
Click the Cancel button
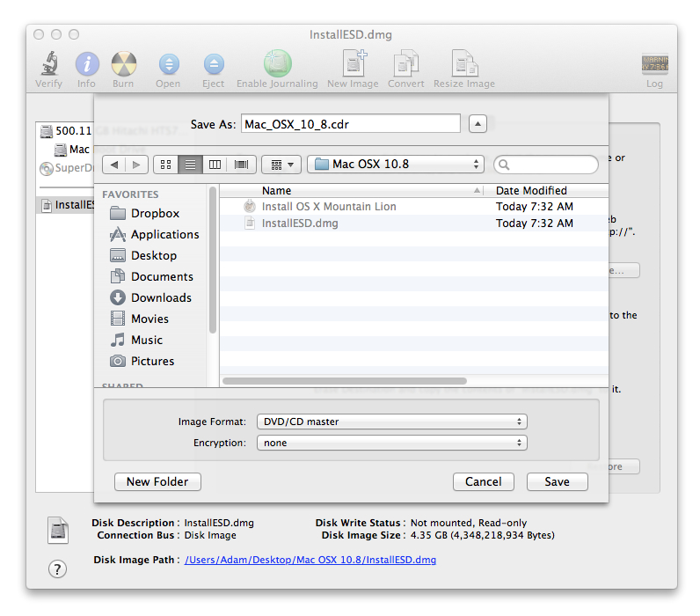point(484,482)
